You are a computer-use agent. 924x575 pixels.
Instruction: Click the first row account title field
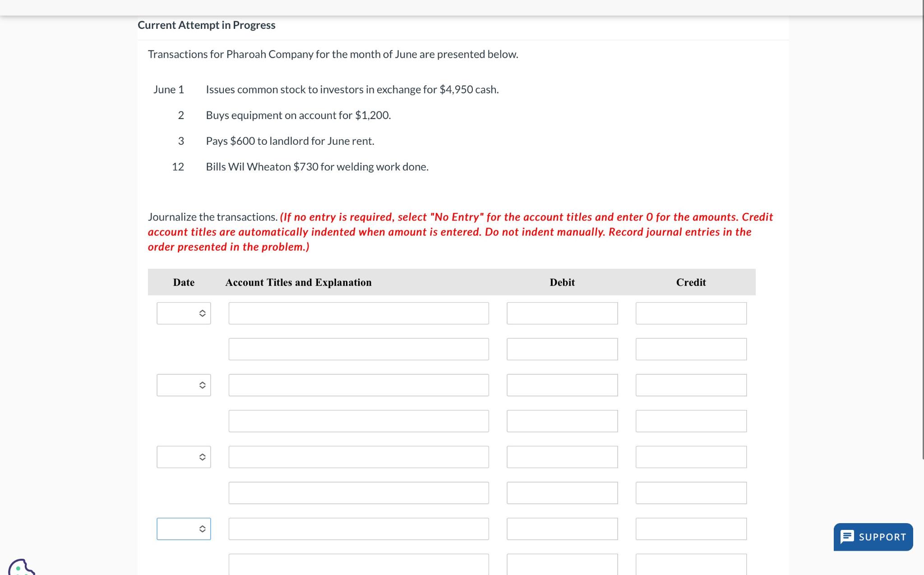coord(358,313)
